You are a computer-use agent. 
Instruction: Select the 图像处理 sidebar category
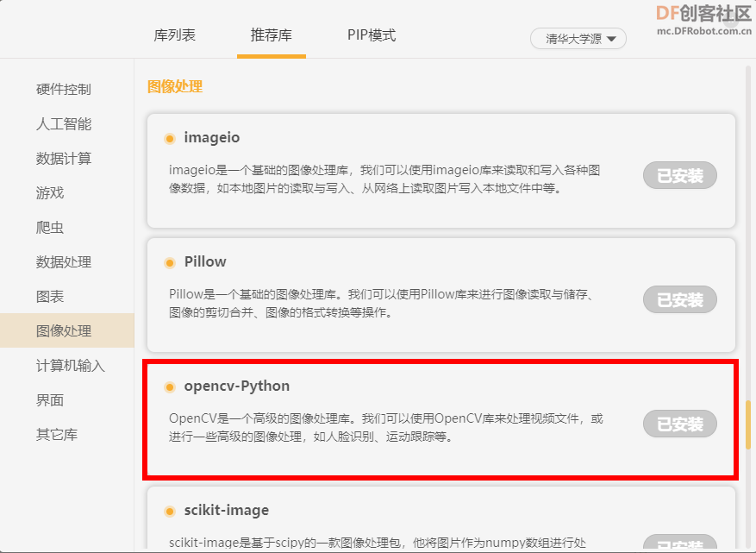pyautogui.click(x=67, y=330)
